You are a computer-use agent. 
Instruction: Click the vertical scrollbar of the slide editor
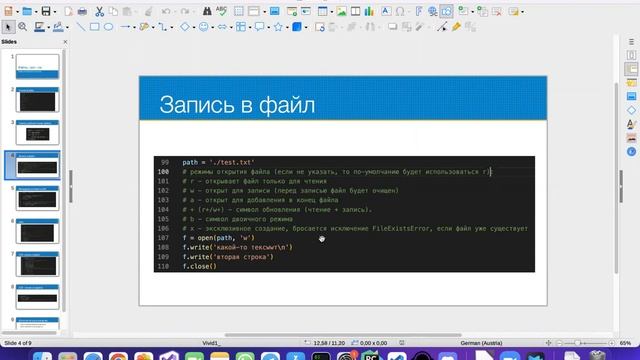tap(616, 178)
